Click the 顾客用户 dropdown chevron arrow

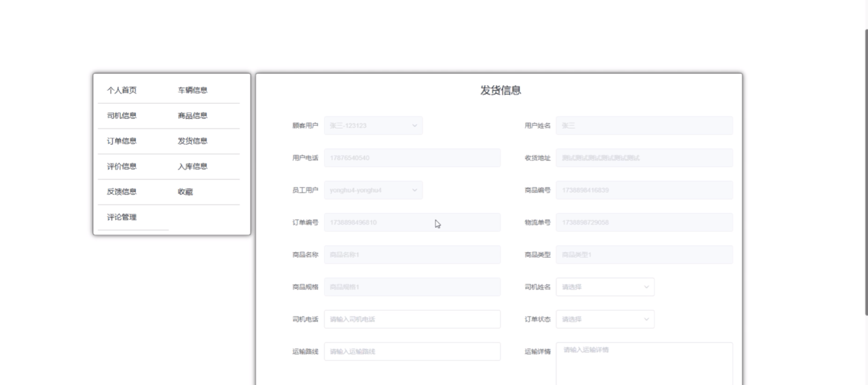(414, 126)
